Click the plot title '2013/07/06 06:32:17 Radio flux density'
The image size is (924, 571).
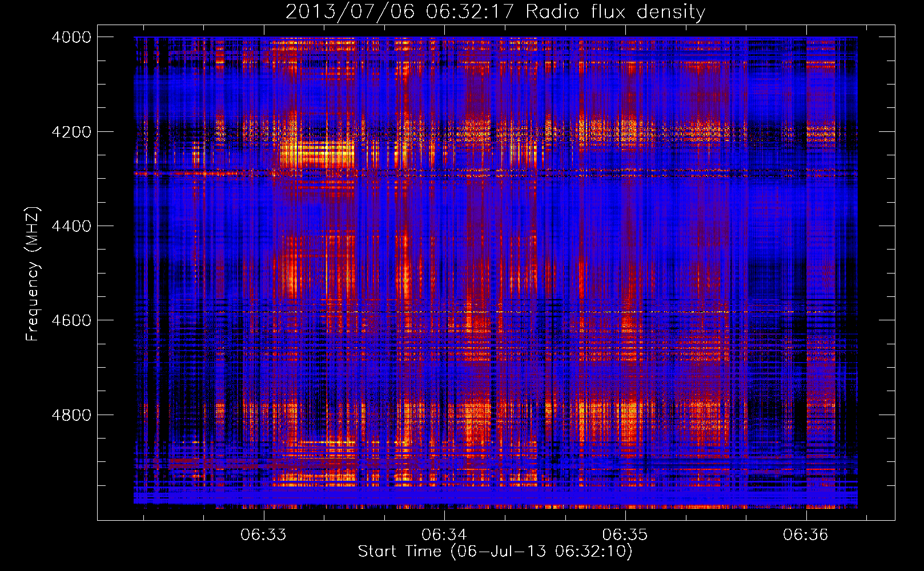coord(495,11)
